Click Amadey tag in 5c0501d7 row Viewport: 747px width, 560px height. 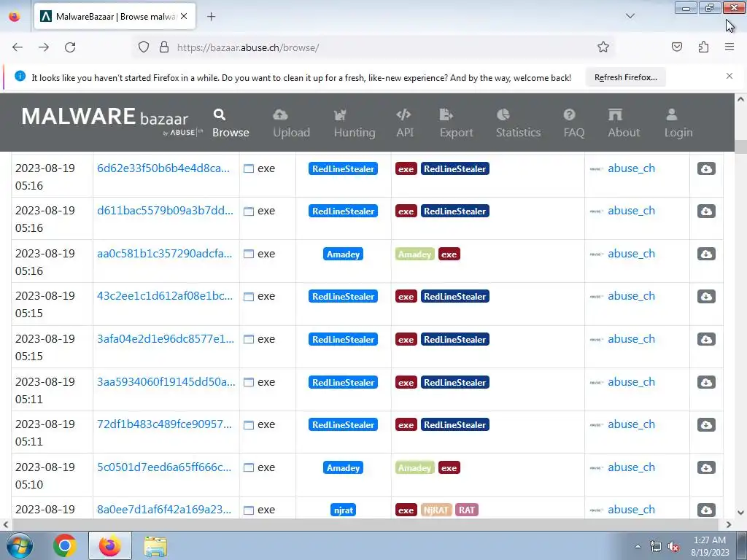point(414,467)
